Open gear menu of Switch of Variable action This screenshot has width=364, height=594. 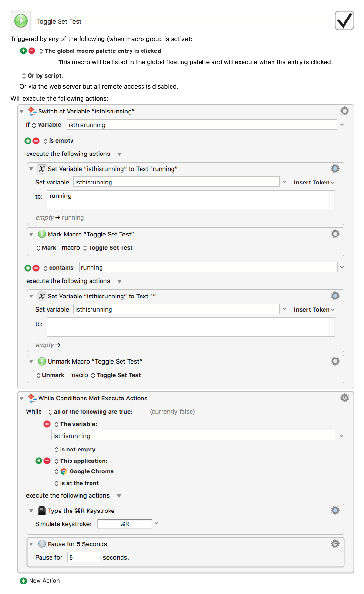[344, 111]
